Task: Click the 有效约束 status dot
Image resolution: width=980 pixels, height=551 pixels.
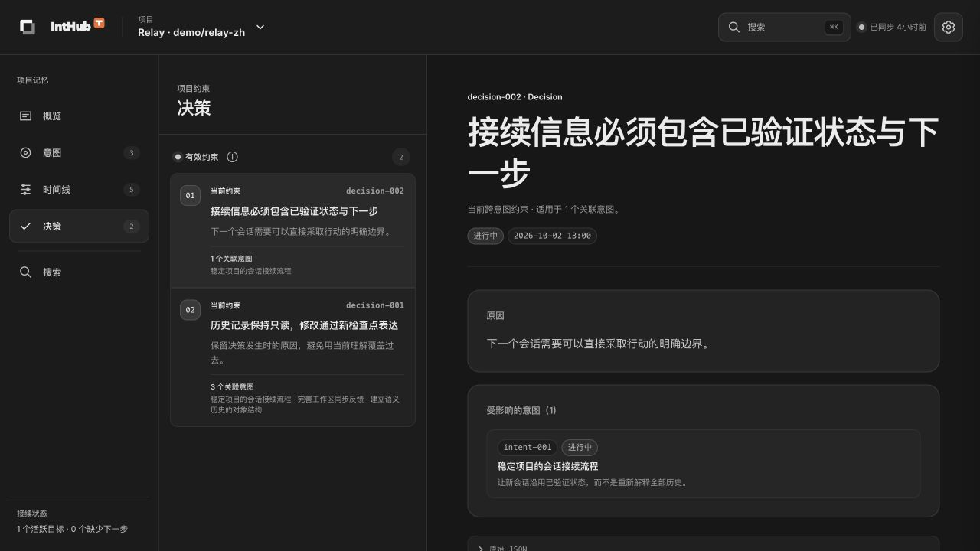Action: (178, 157)
